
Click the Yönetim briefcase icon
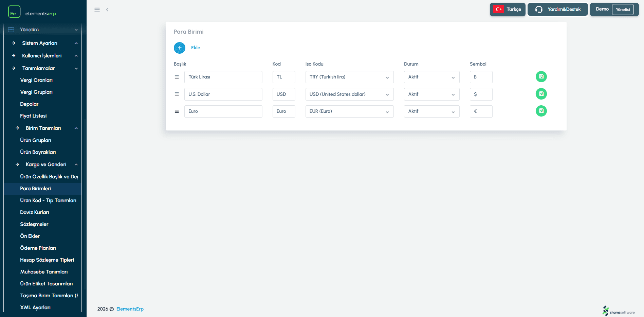[11, 30]
